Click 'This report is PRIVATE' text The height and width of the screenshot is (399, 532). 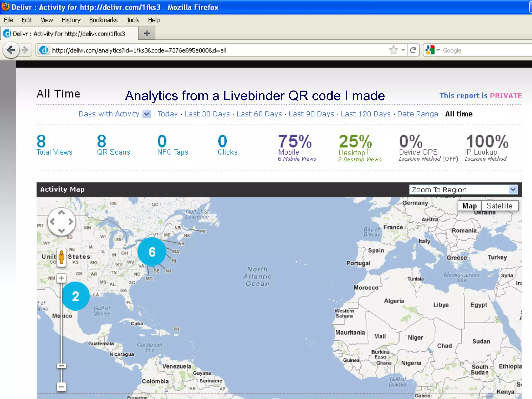click(x=481, y=96)
